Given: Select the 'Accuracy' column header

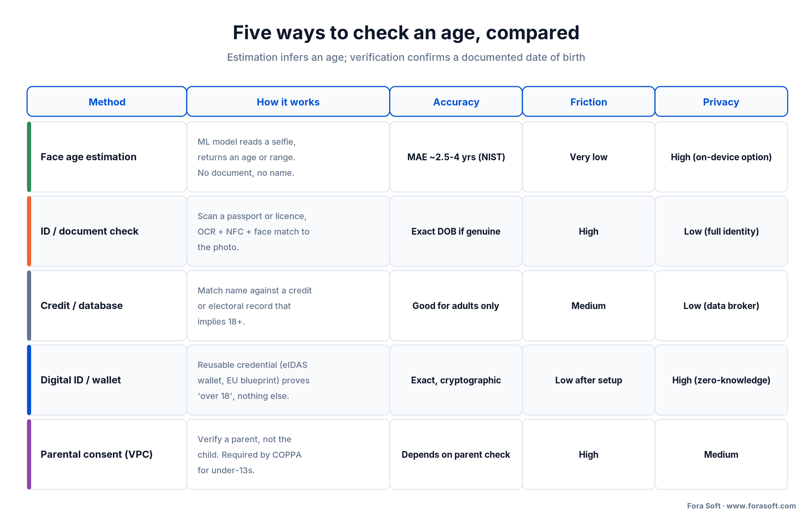Looking at the screenshot, I should tap(456, 102).
